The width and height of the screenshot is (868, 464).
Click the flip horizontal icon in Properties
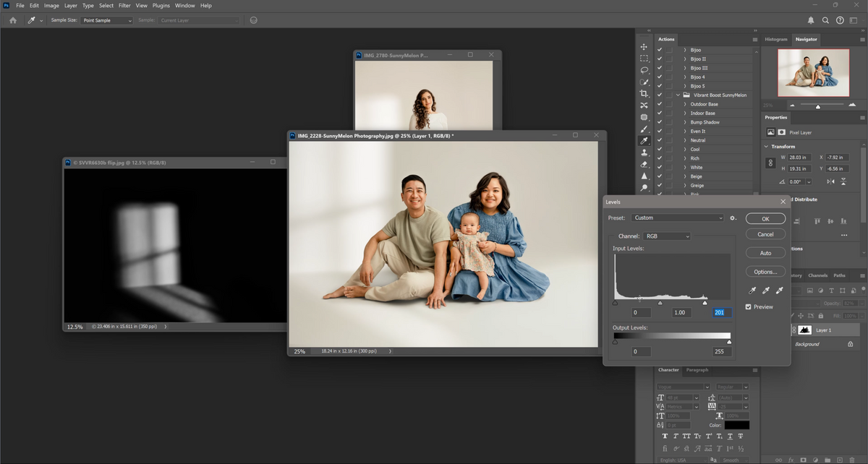coord(830,181)
